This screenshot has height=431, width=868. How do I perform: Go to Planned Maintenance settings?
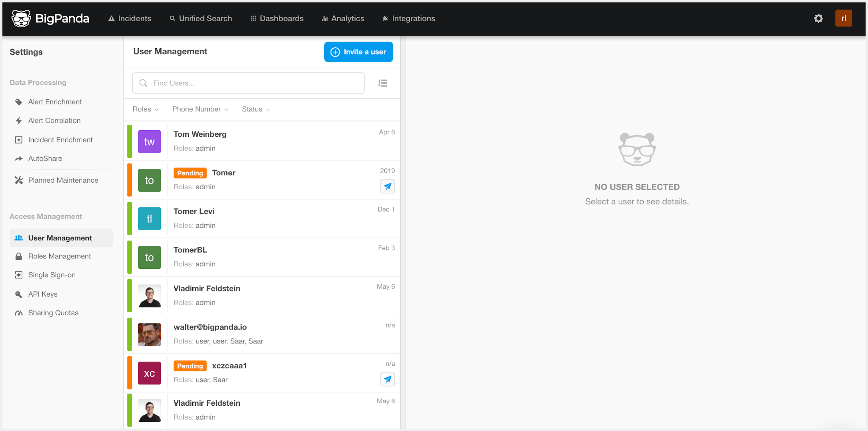[63, 180]
